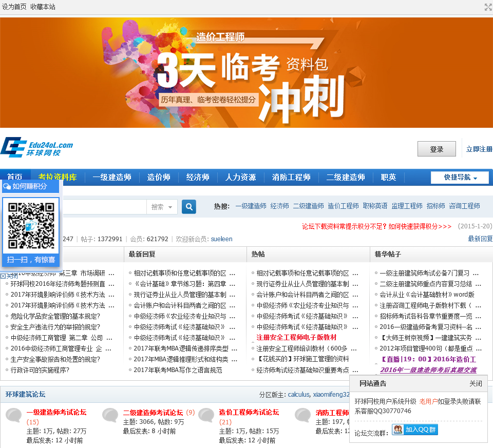Open post 危险化学品安全管理的基本规定?
This screenshot has width=493, height=448.
coord(55,316)
